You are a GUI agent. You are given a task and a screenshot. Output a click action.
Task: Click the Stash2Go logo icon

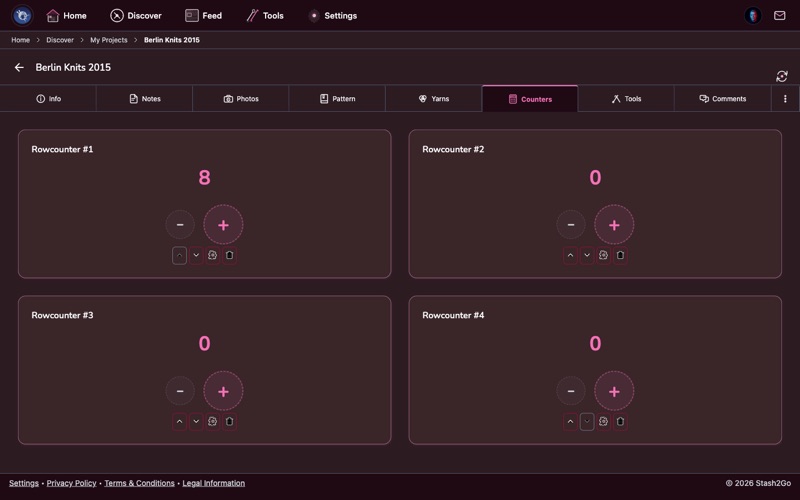tap(22, 15)
